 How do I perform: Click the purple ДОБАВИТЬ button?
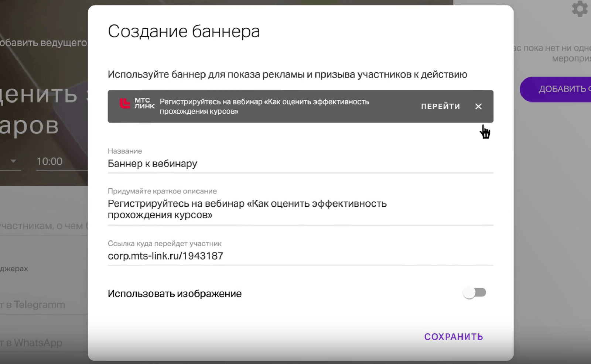pyautogui.click(x=558, y=89)
